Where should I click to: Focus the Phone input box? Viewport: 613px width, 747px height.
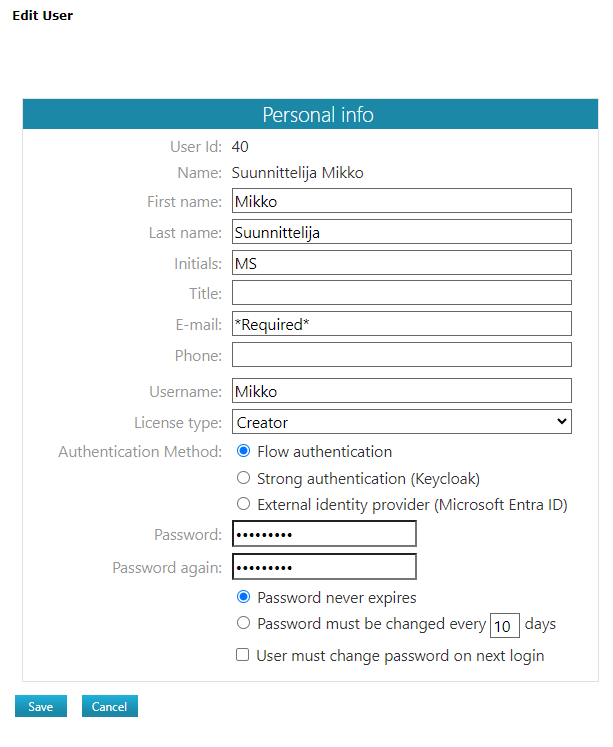[x=401, y=355]
